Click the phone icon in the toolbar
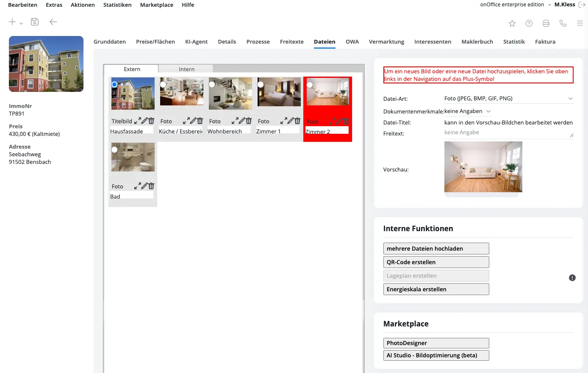Viewport: 588px width, 373px height. tap(563, 23)
